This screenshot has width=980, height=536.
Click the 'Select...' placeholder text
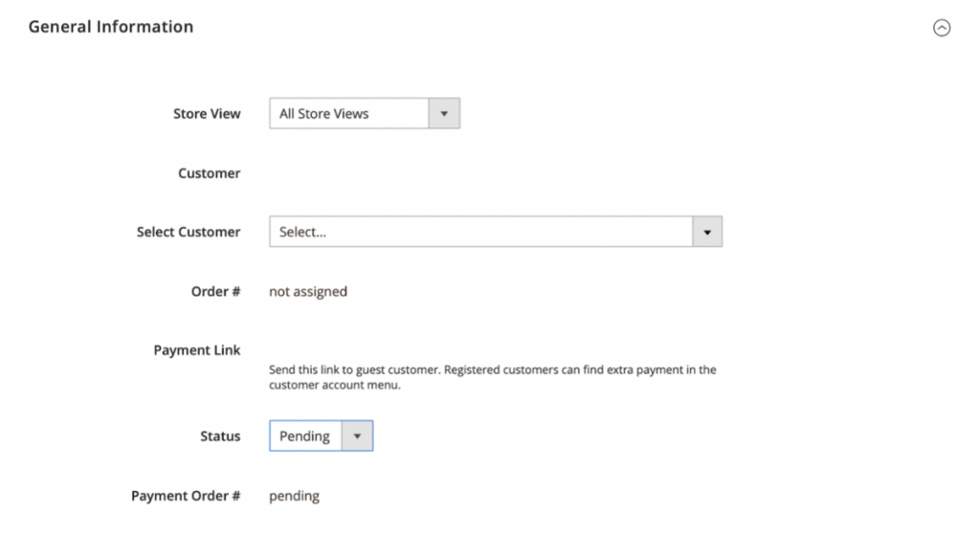(x=302, y=232)
